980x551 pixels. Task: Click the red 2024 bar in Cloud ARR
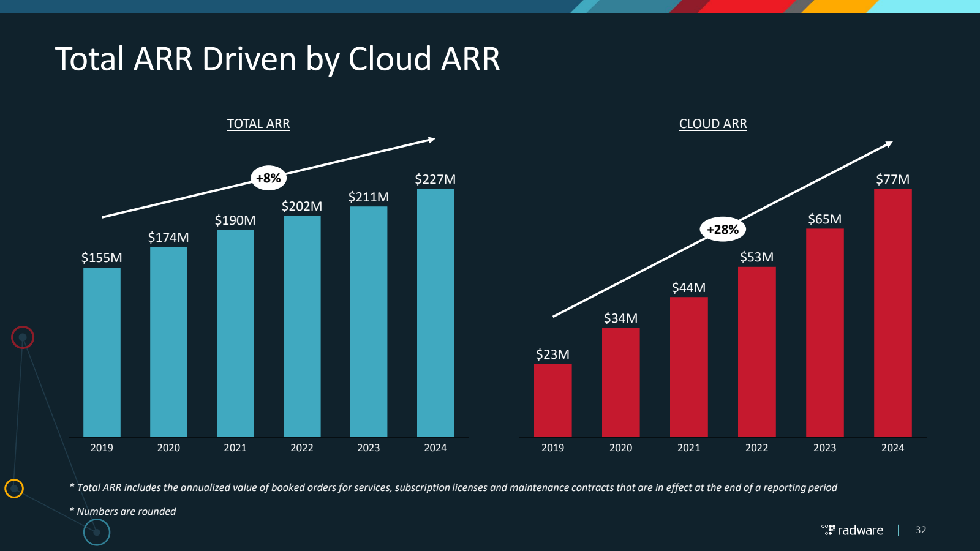coord(892,313)
